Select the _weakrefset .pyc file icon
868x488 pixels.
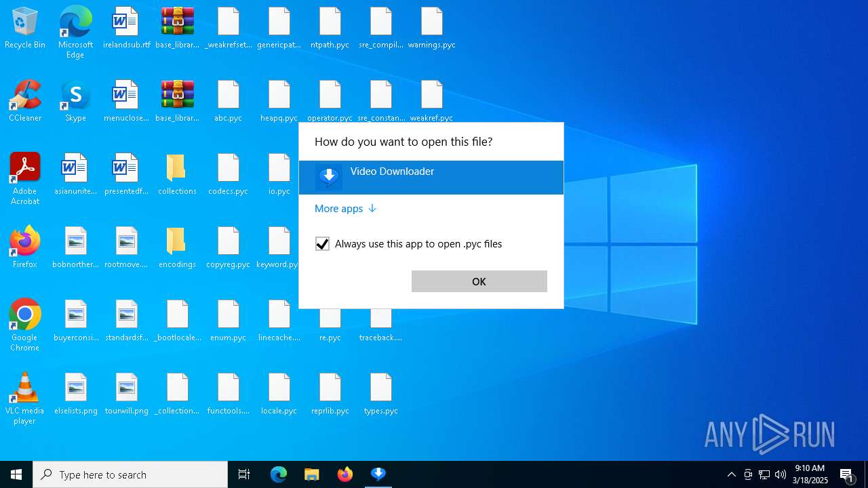pyautogui.click(x=229, y=28)
